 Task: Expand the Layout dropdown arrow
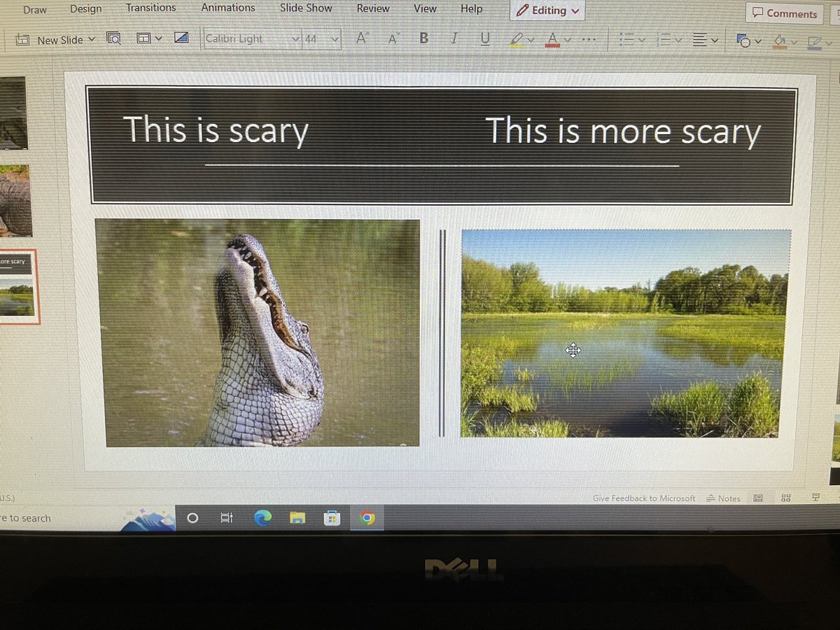(x=158, y=39)
